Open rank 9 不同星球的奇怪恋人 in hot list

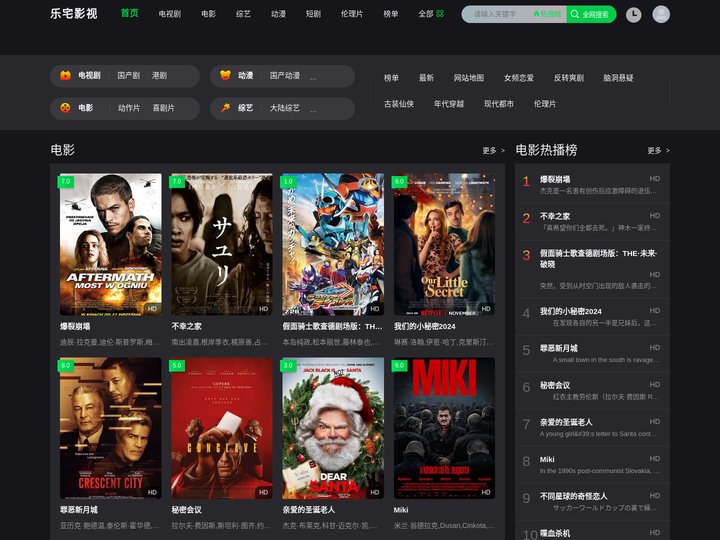tap(592, 502)
